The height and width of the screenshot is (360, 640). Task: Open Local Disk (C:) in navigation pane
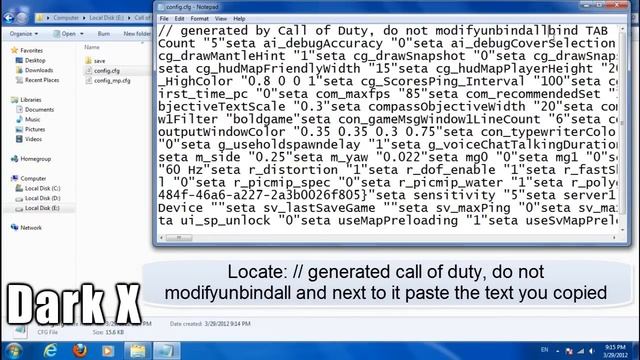click(42, 188)
